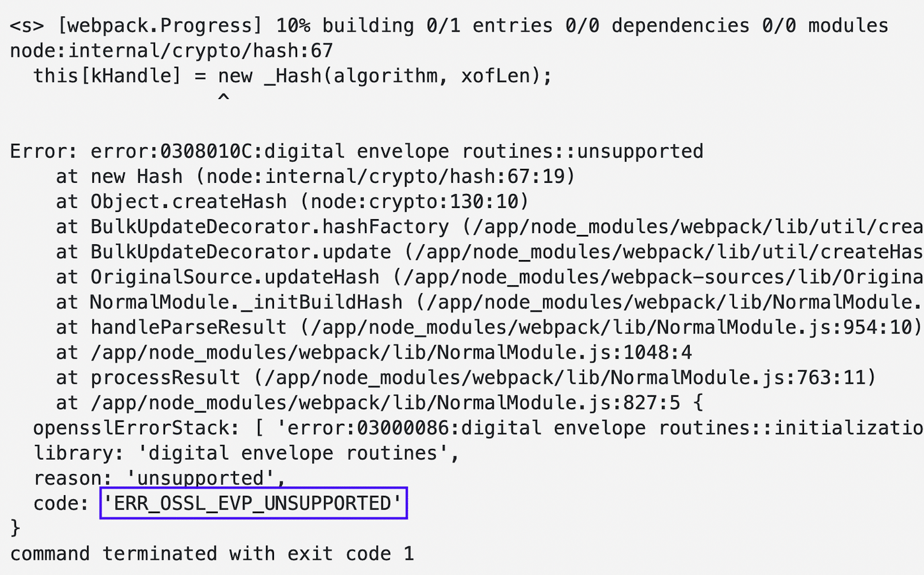Click the webpack.Progress 10% building line
The height and width of the screenshot is (575, 924).
pos(449,26)
